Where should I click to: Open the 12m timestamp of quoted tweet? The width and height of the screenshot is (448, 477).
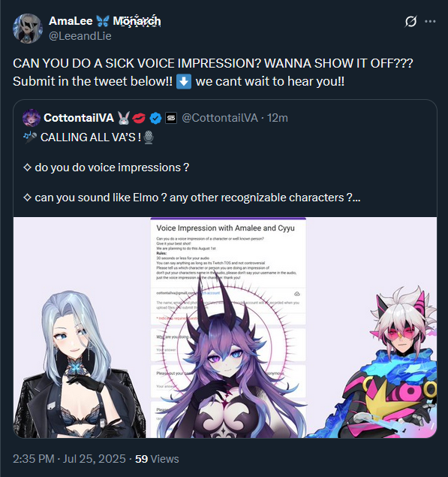(x=278, y=118)
